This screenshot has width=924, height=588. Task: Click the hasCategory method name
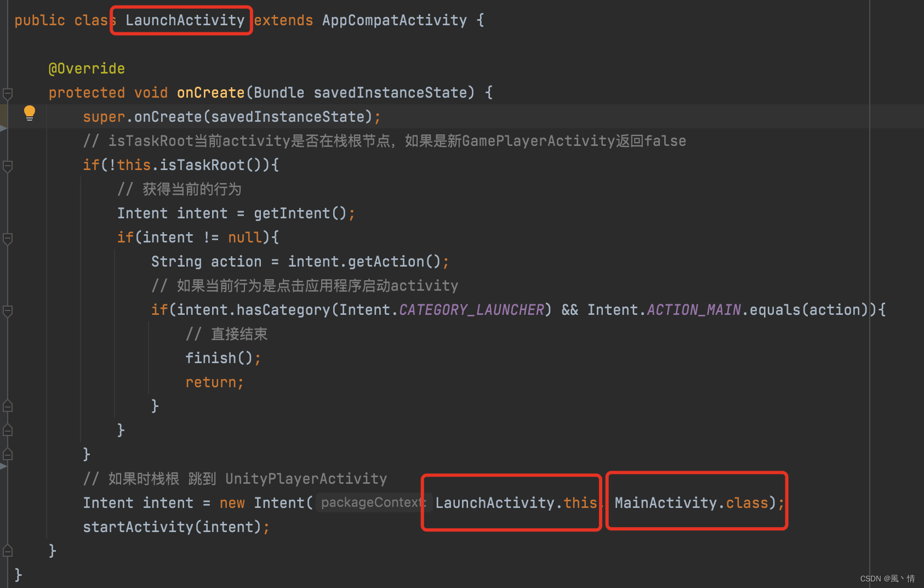[283, 310]
